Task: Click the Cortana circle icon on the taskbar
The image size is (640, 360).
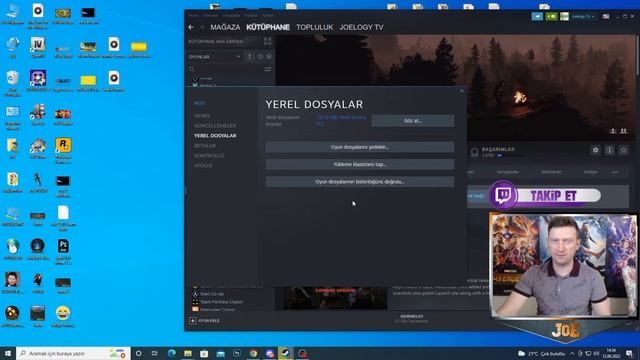Action: (x=138, y=353)
